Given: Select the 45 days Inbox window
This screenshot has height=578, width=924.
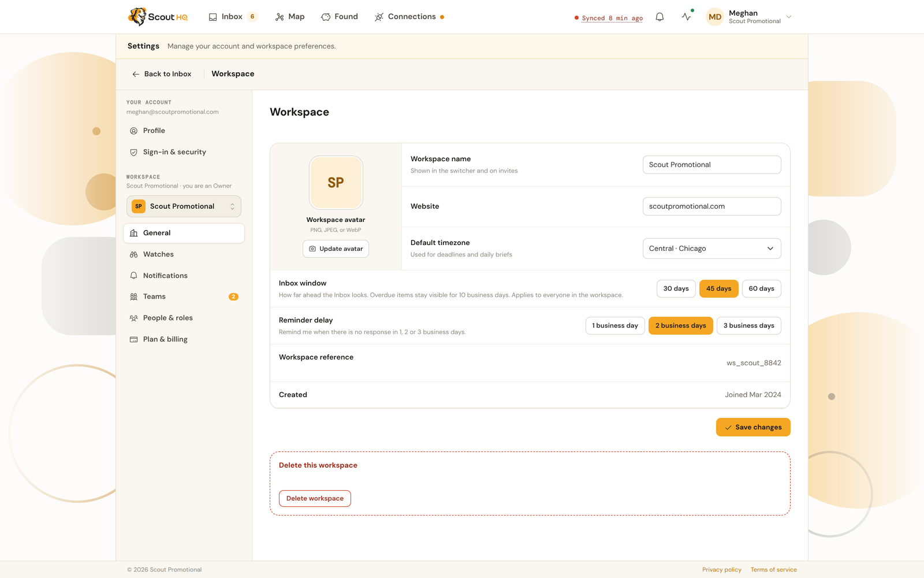Looking at the screenshot, I should pyautogui.click(x=718, y=288).
